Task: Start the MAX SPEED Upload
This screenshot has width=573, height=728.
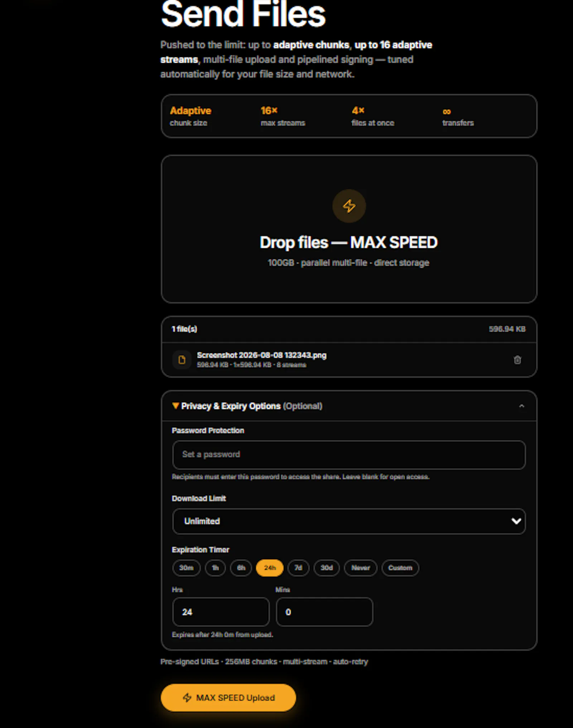Action: [228, 698]
